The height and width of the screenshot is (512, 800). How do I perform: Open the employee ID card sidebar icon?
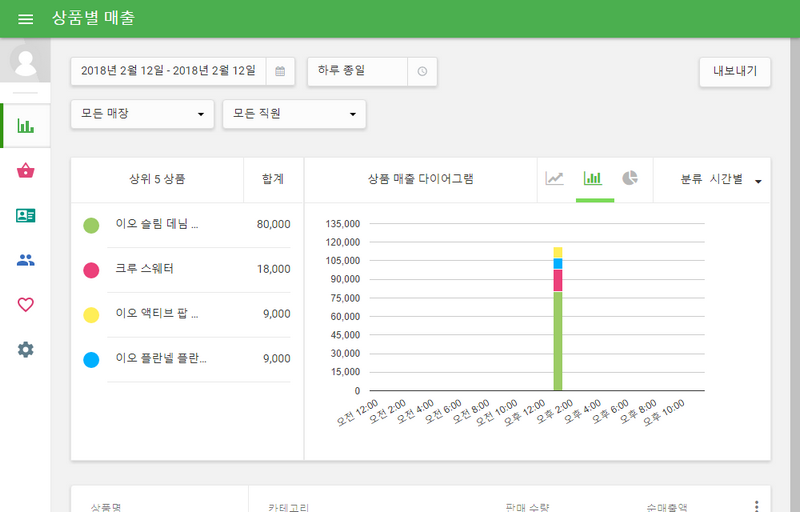[x=26, y=215]
